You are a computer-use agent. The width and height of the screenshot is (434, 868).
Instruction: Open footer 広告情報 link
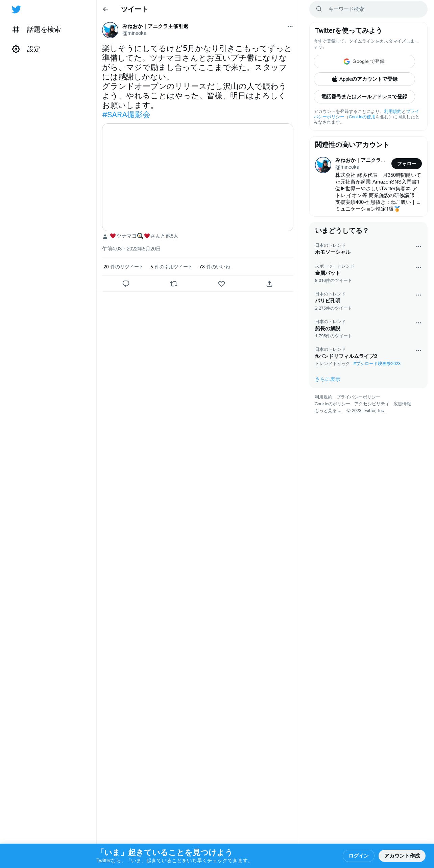402,404
